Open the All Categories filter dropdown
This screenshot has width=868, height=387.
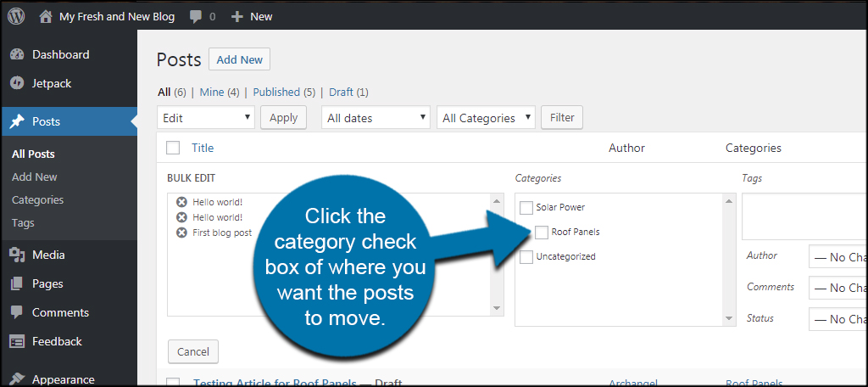click(x=486, y=117)
